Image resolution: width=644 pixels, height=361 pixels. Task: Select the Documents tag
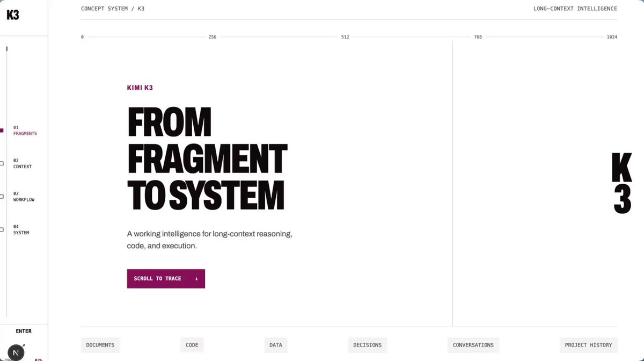tap(100, 345)
